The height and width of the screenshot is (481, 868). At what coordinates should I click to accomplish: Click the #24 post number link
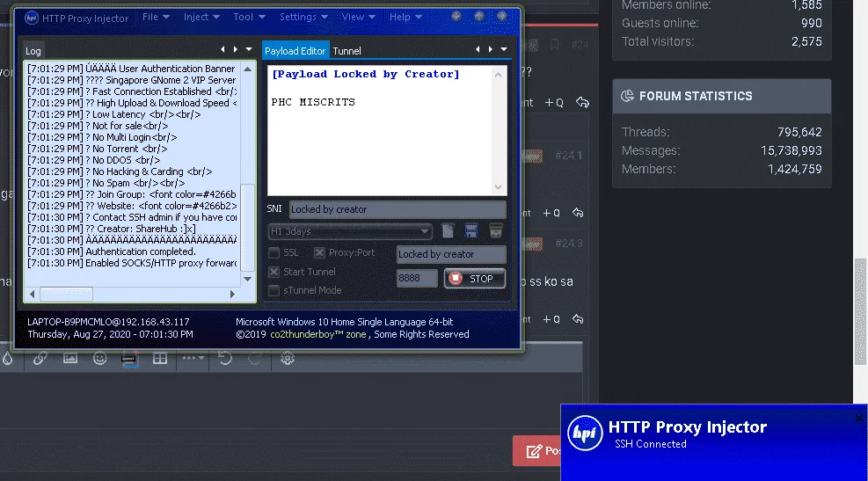pyautogui.click(x=580, y=45)
